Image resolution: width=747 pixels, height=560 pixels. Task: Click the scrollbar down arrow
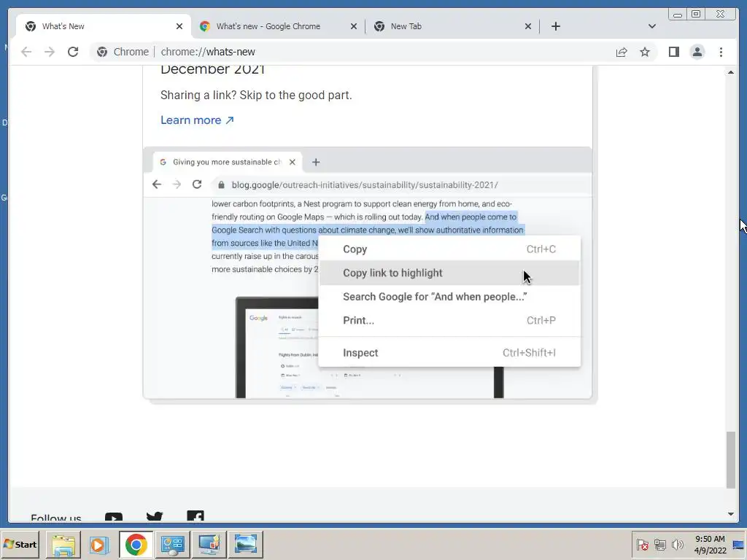point(731,514)
